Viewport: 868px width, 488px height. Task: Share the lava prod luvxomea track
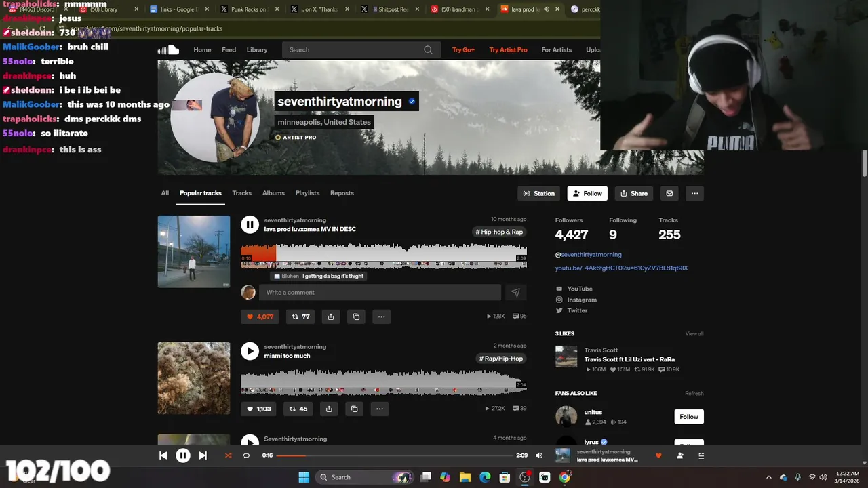pyautogui.click(x=331, y=317)
